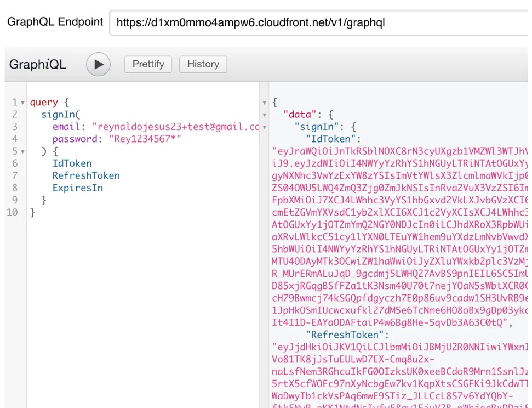This screenshot has width=532, height=408.
Task: Collapse the fold arrow on line 5
Action: click(x=22, y=151)
